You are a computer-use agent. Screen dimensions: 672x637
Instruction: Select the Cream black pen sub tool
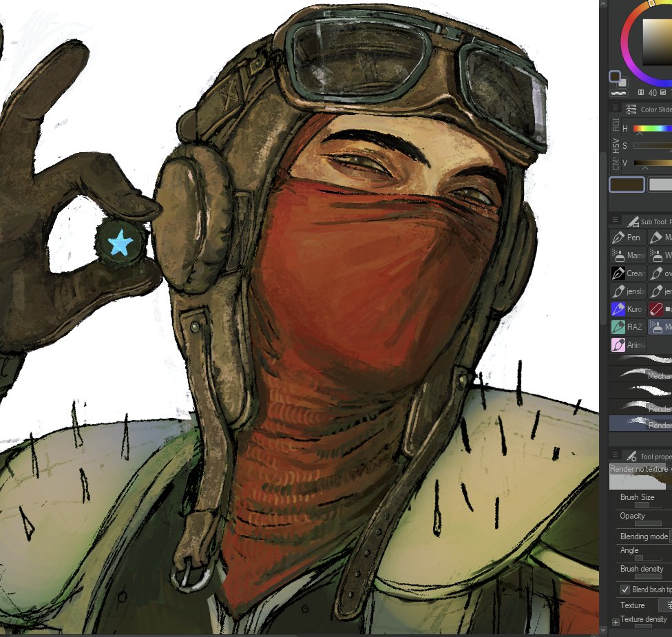(x=627, y=273)
